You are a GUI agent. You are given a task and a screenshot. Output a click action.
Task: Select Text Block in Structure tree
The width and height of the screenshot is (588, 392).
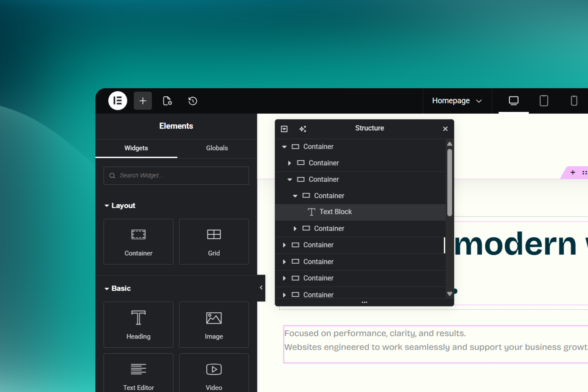[x=335, y=212]
